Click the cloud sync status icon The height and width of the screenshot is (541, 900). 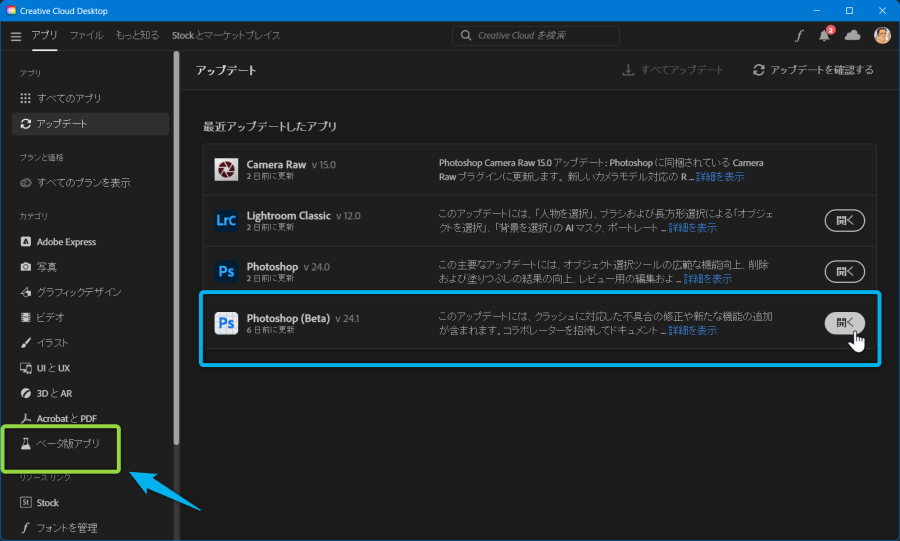[852, 36]
